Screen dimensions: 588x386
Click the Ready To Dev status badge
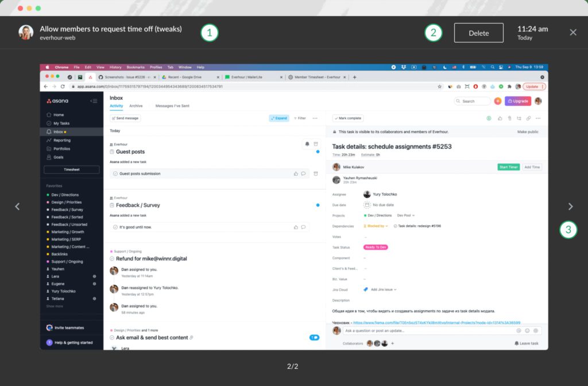(x=376, y=248)
